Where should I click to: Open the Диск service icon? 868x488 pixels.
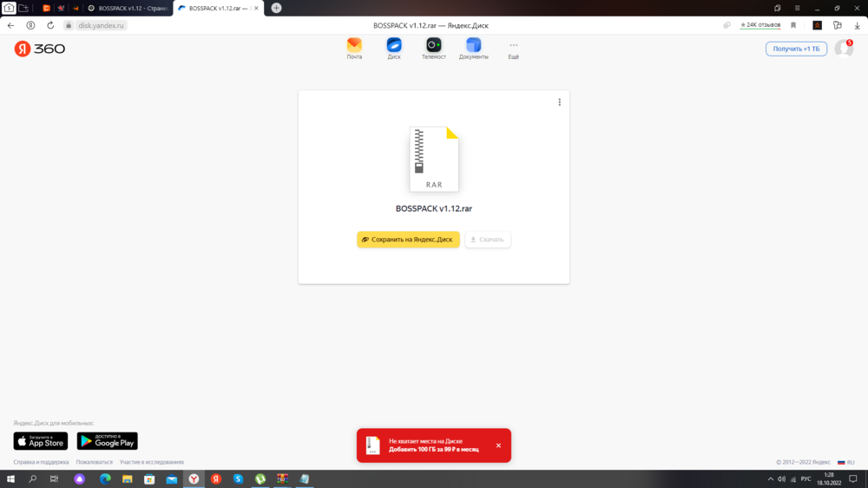coord(394,48)
